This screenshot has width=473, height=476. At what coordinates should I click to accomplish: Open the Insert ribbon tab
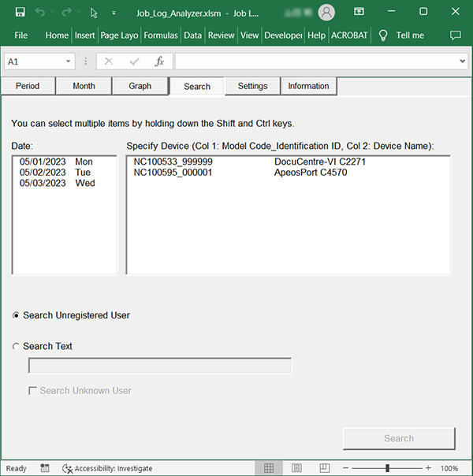pyautogui.click(x=84, y=35)
